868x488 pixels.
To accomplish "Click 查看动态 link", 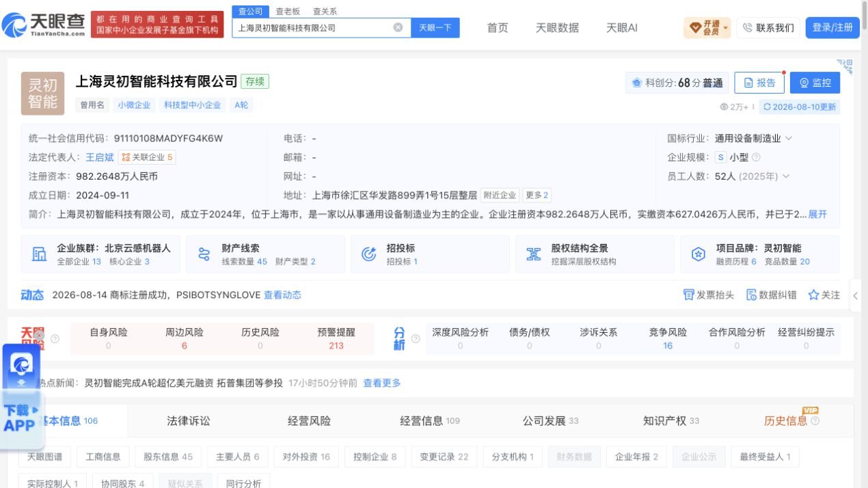I will (x=282, y=295).
